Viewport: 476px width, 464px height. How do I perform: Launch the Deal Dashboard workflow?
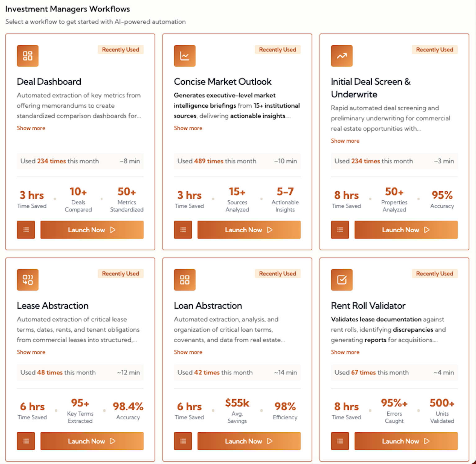tap(92, 230)
